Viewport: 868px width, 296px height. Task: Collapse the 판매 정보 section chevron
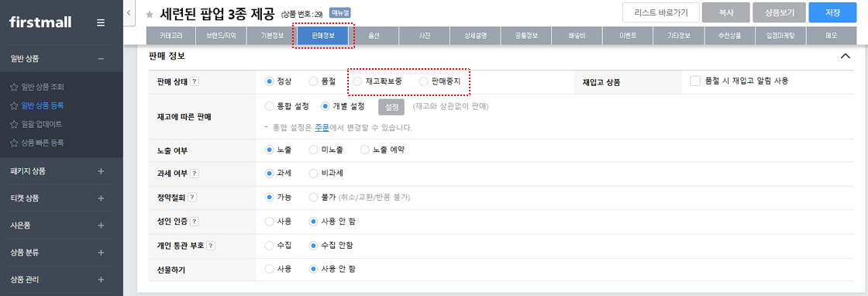(846, 56)
